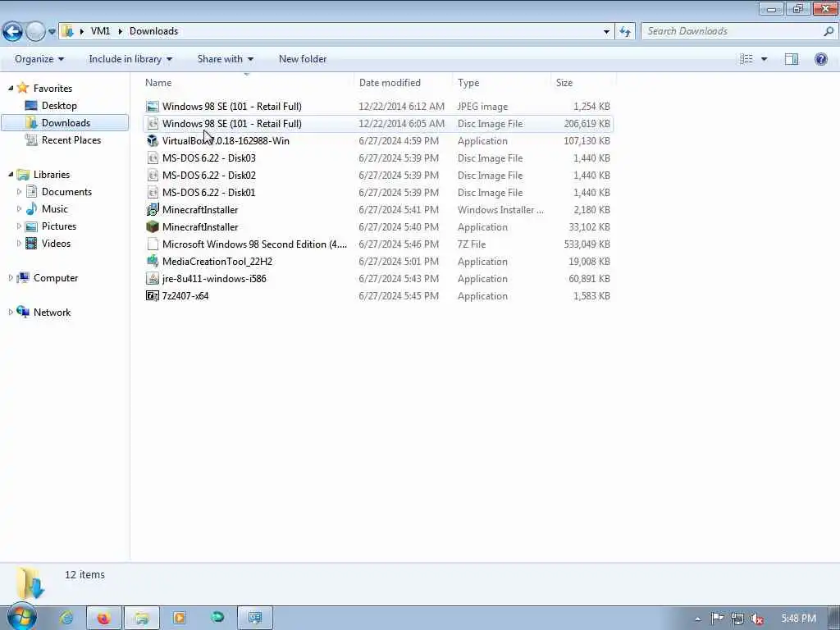Select Windows 98 SE JPEG image icon
Screen dimensions: 840x630
(x=153, y=106)
